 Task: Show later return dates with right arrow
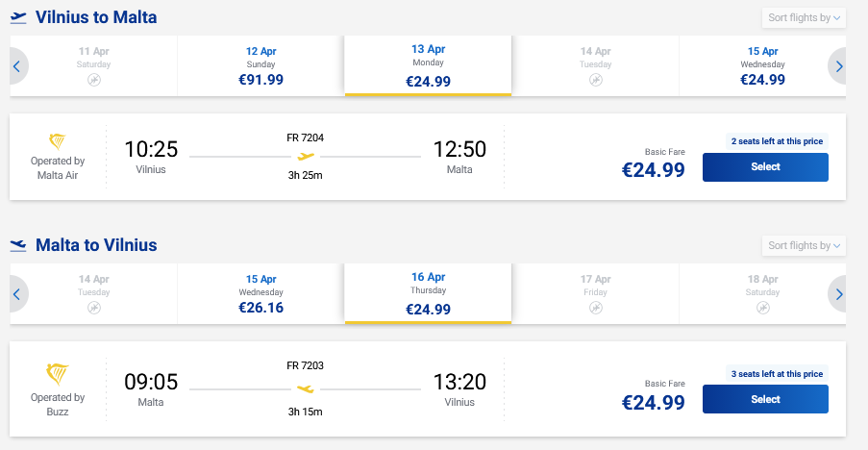pos(839,294)
